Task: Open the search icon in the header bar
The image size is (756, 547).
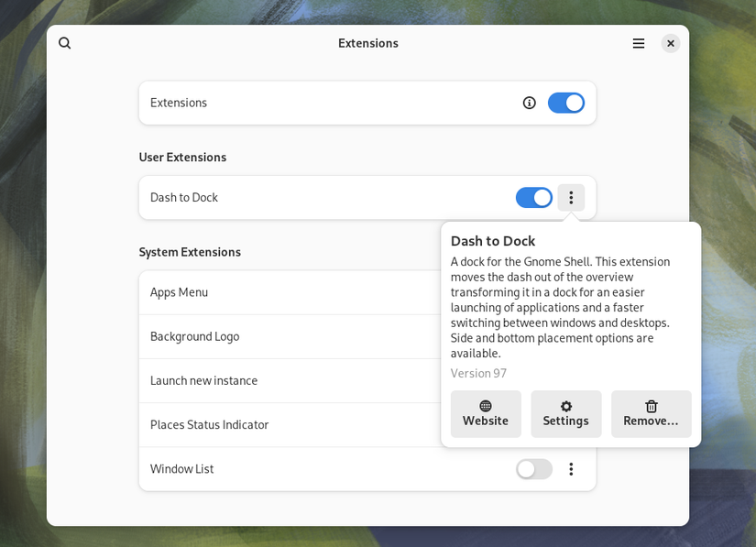Action: click(x=64, y=43)
